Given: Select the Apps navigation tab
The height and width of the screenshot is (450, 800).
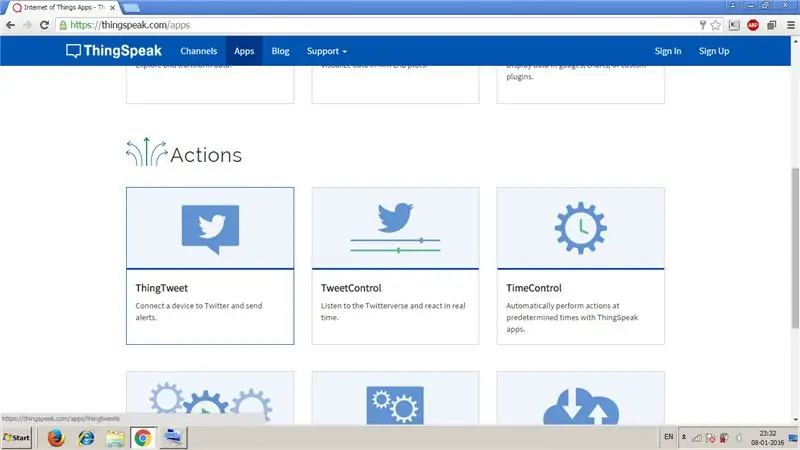Looking at the screenshot, I should point(244,51).
